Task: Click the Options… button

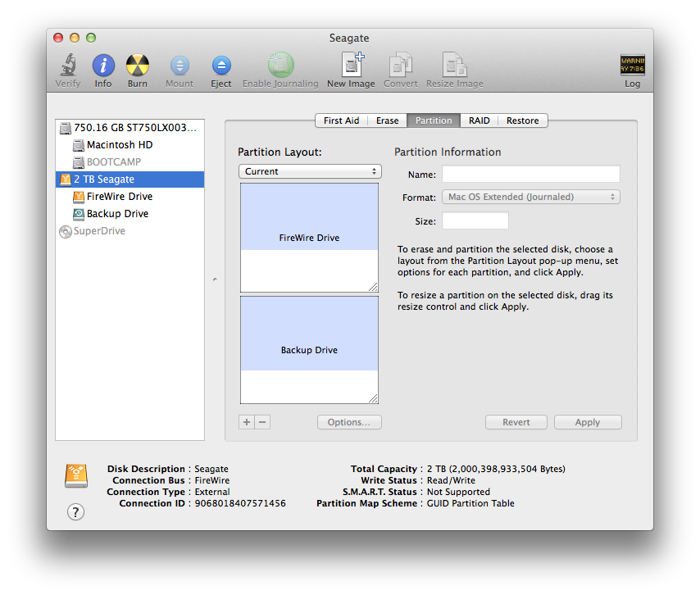Action: (349, 422)
